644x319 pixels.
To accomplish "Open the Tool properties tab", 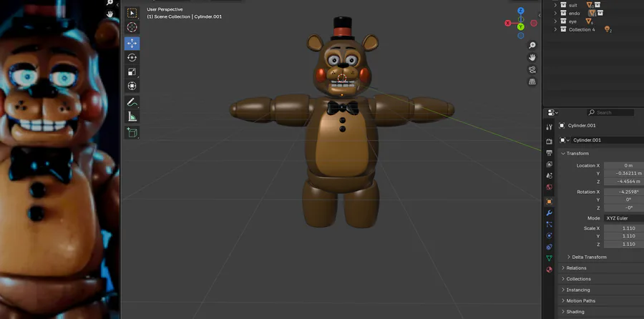I will [x=549, y=127].
